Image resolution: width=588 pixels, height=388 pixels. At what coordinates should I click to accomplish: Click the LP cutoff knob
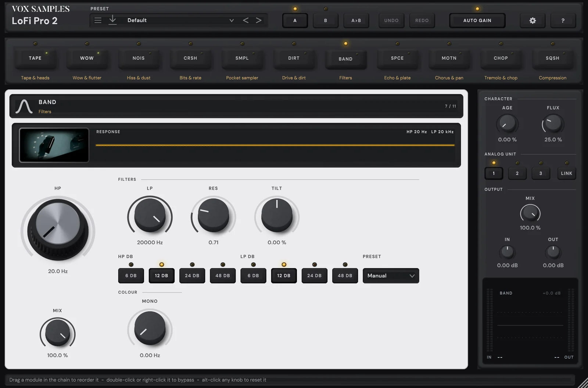(x=150, y=215)
